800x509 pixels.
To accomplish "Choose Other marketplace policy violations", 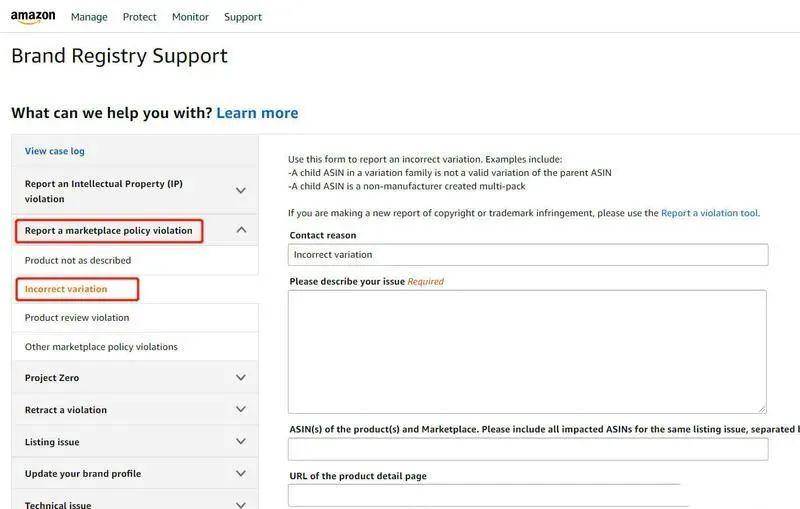I will 101,347.
